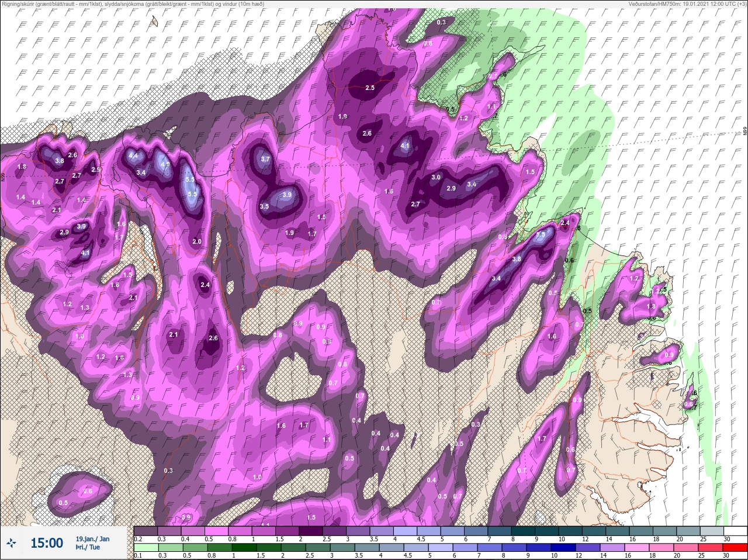Click the 2.5 value in the northern dark purple area
This screenshot has width=748, height=560.
tap(370, 88)
